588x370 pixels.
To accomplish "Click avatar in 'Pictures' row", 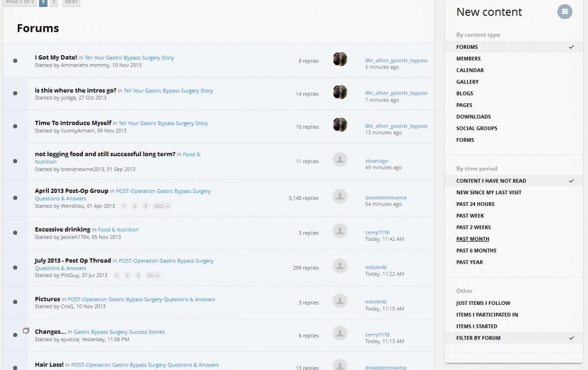I will coord(340,301).
